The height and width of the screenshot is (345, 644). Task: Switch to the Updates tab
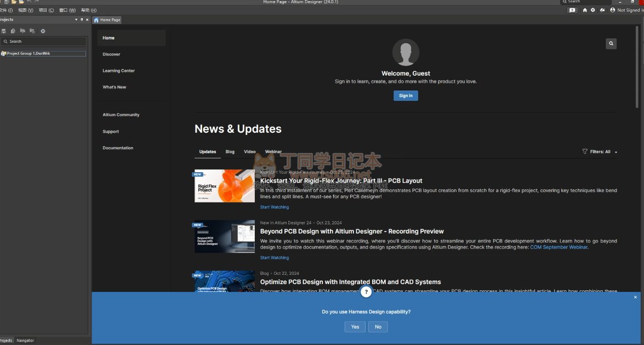pos(207,152)
